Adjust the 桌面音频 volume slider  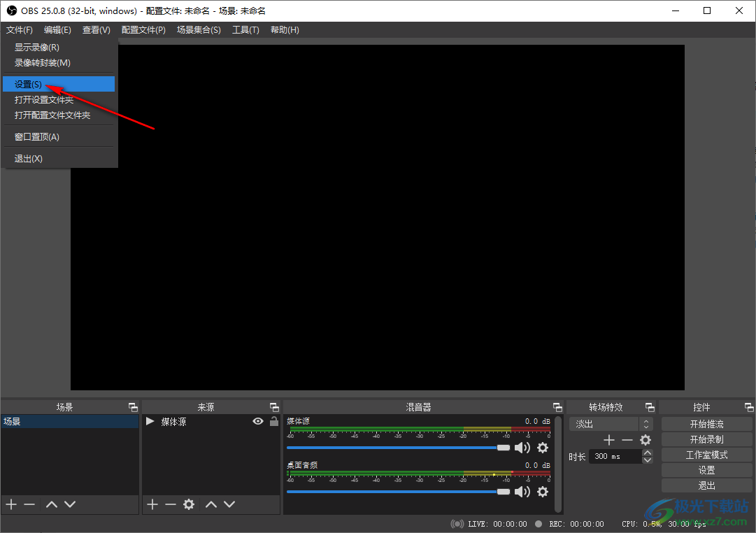(x=398, y=492)
